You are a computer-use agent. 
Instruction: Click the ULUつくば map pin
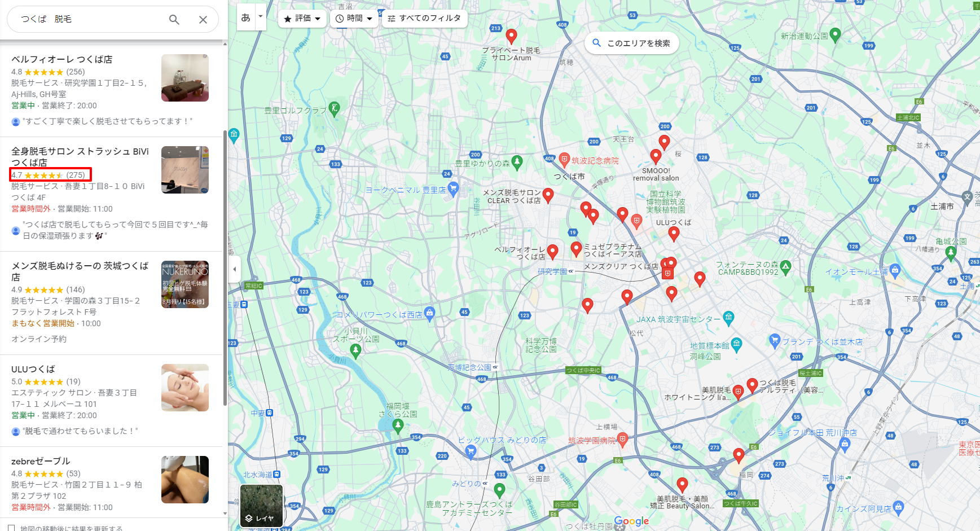point(674,234)
